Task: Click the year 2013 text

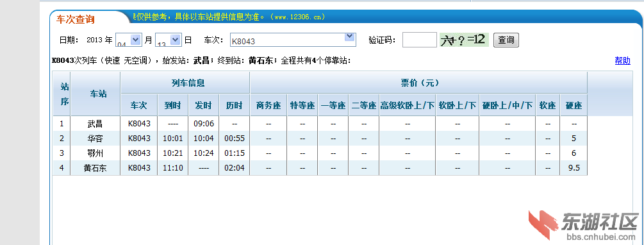Action: pyautogui.click(x=94, y=40)
